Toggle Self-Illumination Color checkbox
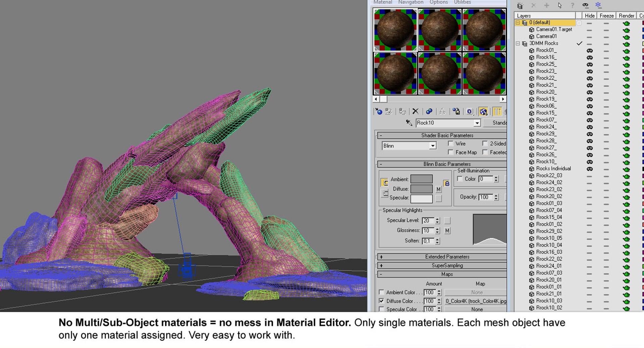 (460, 179)
